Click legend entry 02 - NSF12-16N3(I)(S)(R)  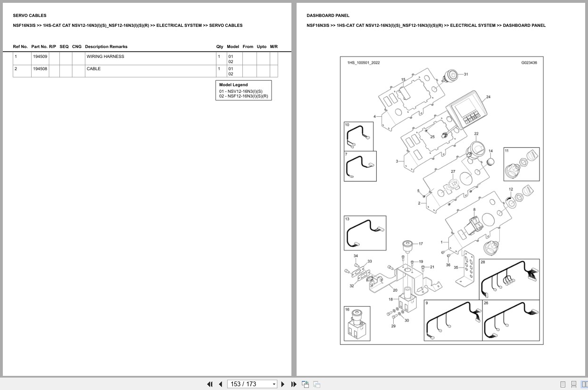243,96
